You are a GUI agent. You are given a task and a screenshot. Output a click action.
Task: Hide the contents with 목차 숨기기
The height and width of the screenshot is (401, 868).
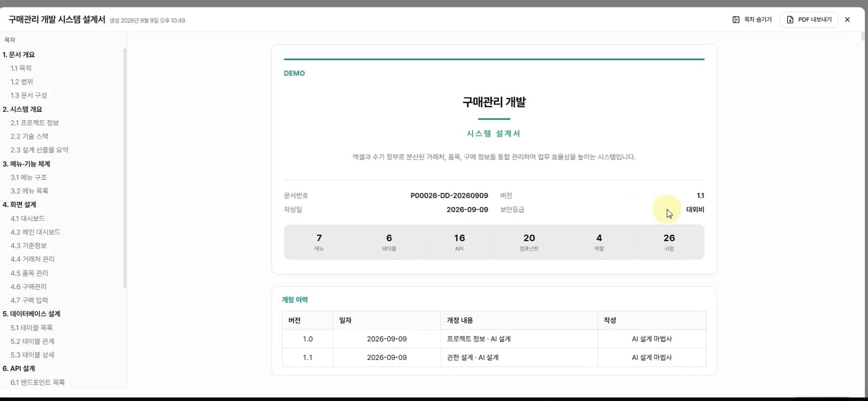click(752, 20)
